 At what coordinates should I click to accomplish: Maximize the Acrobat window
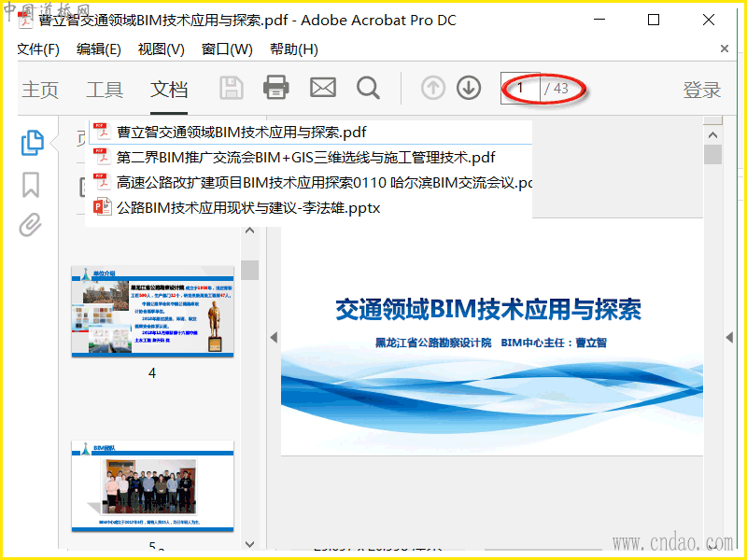pos(654,20)
